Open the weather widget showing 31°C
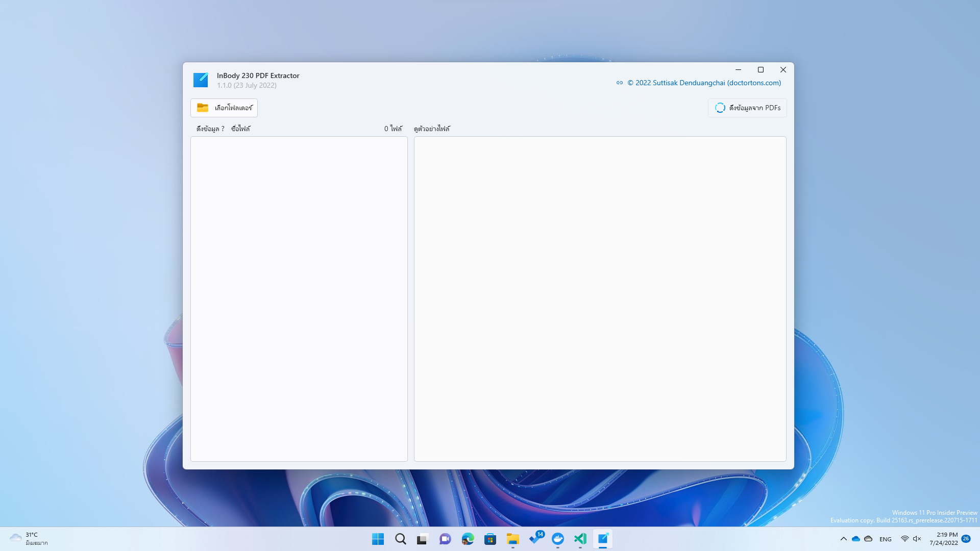Screen dimensions: 980x551 29,539
